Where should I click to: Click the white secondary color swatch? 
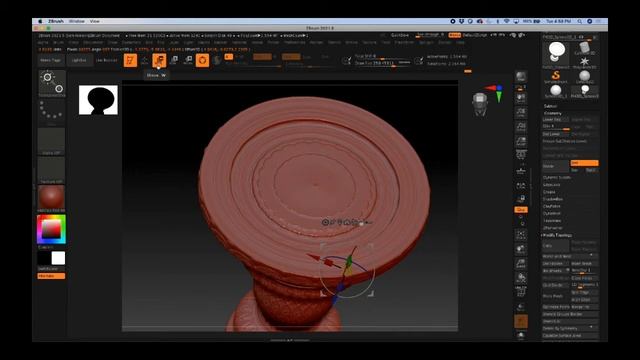tap(58, 258)
